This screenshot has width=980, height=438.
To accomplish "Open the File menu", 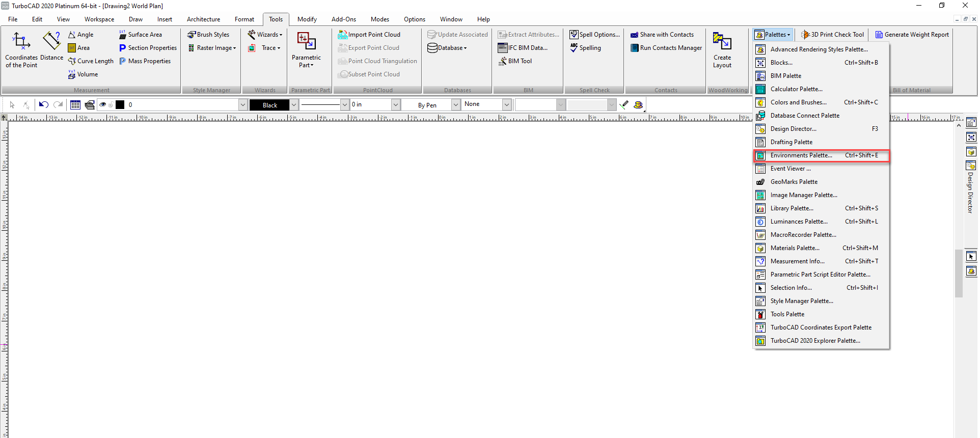I will [13, 19].
